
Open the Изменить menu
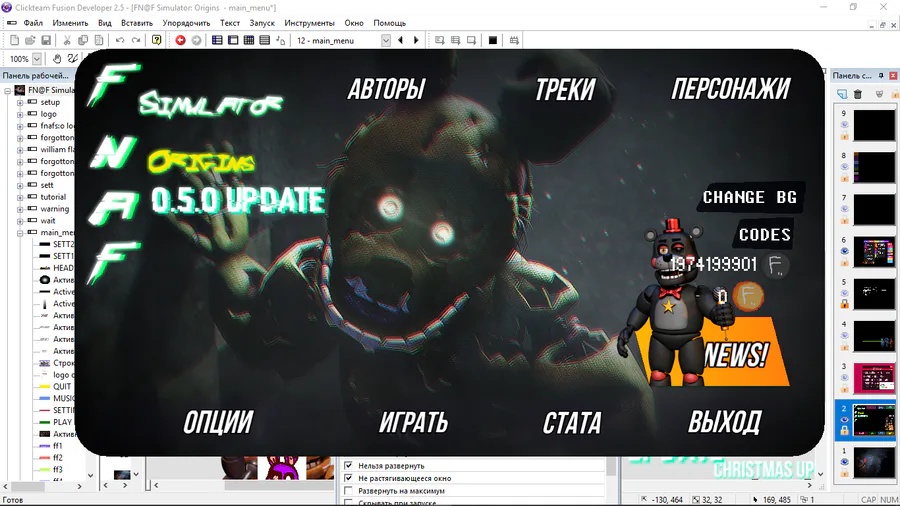pyautogui.click(x=70, y=23)
